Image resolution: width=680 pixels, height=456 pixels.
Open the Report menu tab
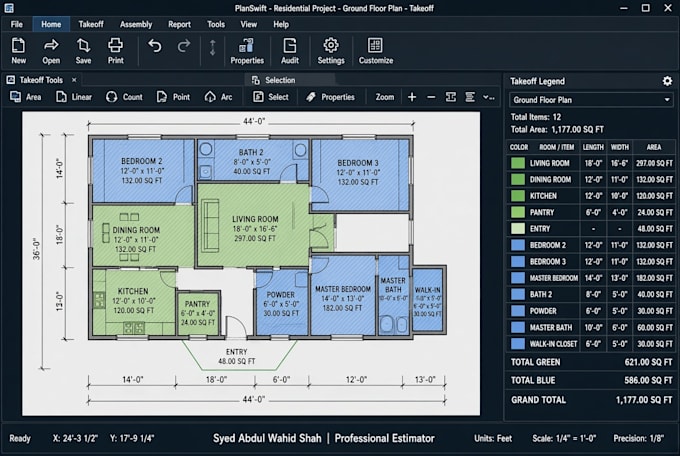click(x=179, y=24)
